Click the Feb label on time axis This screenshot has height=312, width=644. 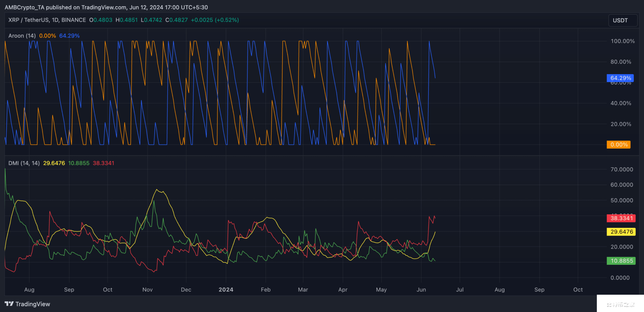(x=266, y=290)
